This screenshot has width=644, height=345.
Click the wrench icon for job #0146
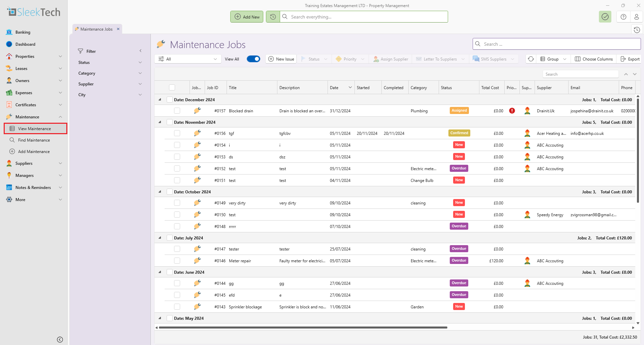pyautogui.click(x=197, y=261)
